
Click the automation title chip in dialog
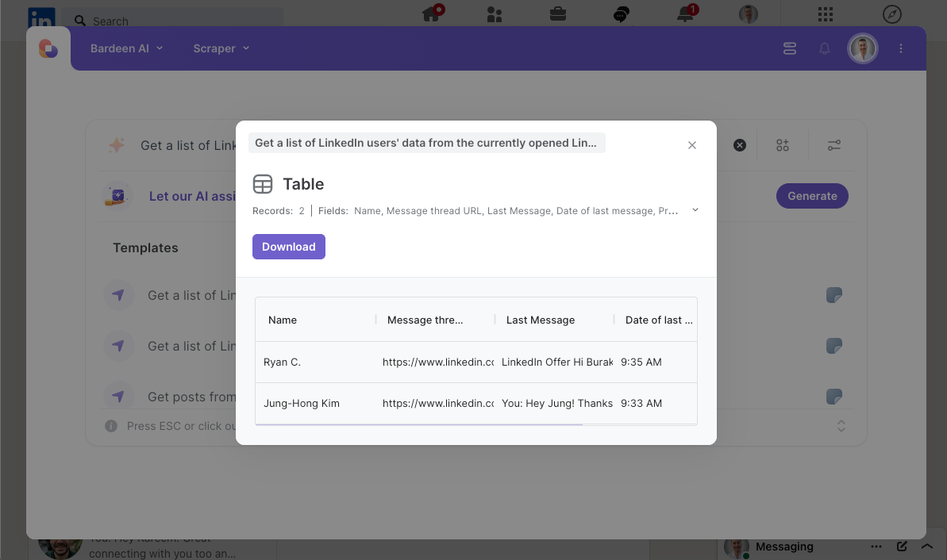pyautogui.click(x=426, y=143)
